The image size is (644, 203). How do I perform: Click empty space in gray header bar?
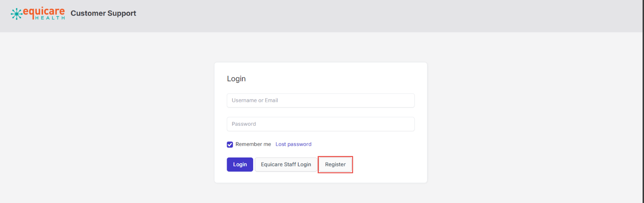point(362,16)
